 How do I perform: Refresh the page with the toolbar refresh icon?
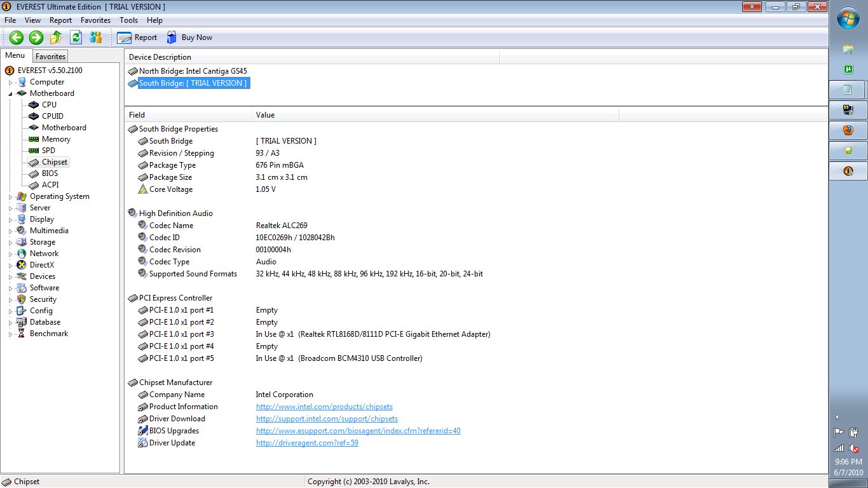(x=76, y=37)
